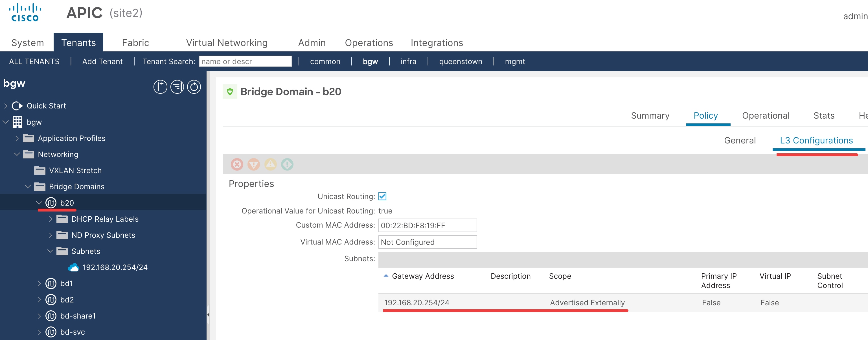
Task: Select VXLAN Stretch in the tree
Action: point(75,171)
